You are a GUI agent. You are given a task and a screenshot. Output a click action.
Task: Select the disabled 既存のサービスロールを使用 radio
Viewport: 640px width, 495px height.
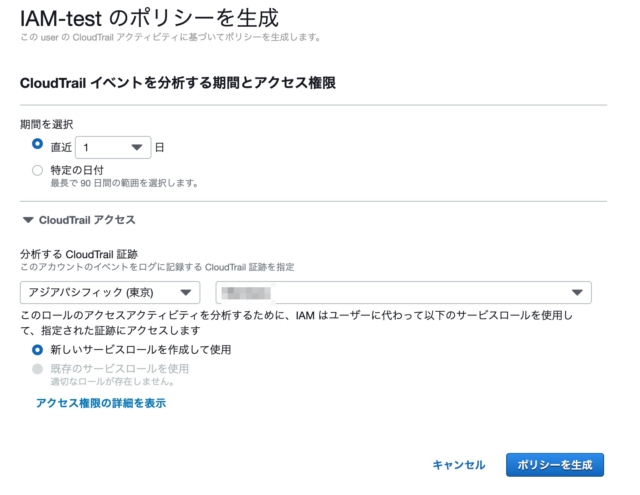37,369
